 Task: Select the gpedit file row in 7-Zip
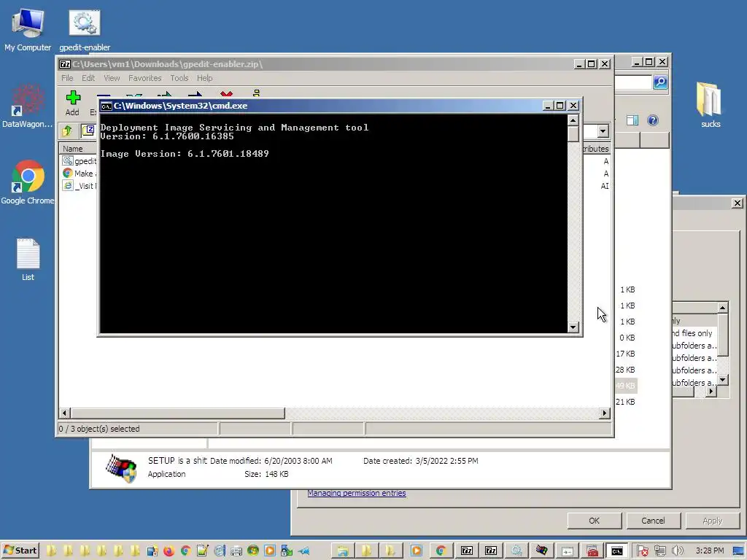point(80,161)
